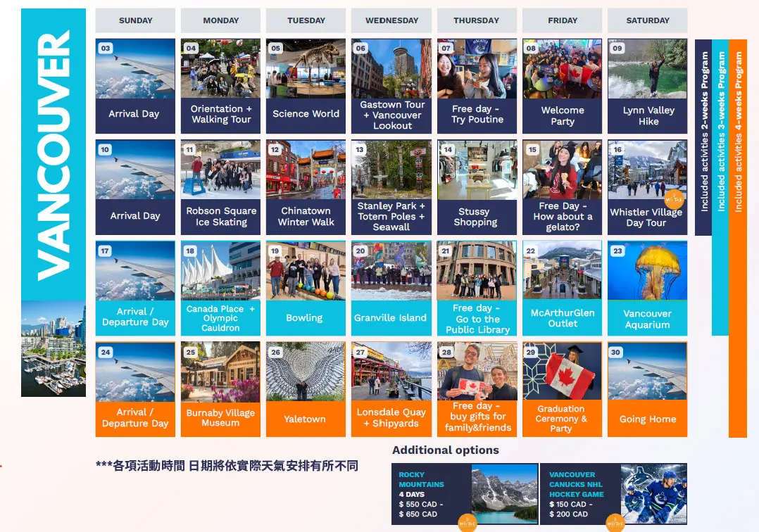Click the Vancouver Aquarium jellyfish image

click(648, 271)
